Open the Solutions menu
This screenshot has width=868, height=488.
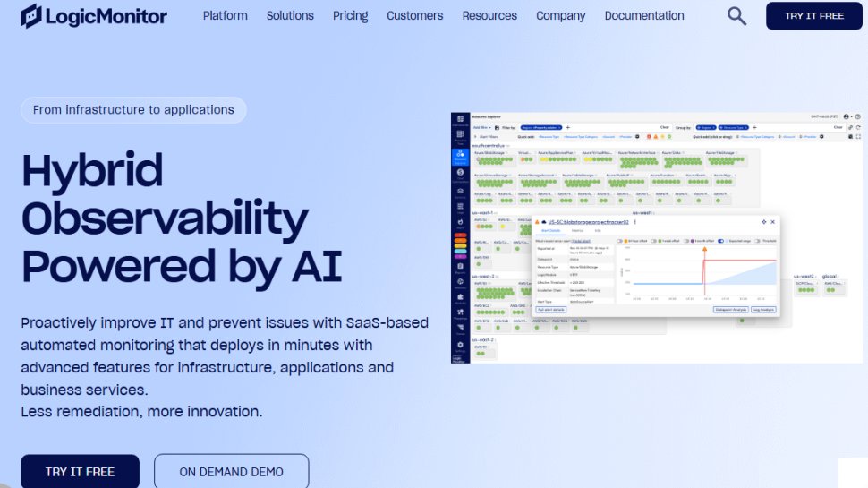click(290, 16)
